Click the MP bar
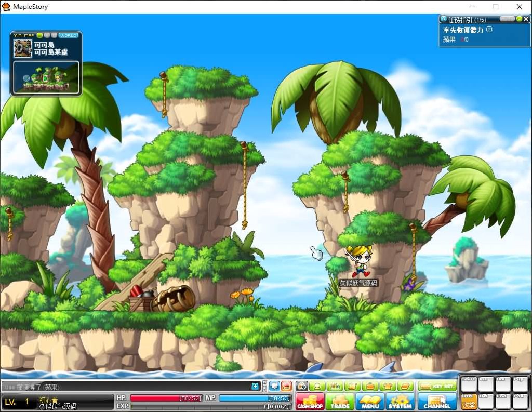The width and height of the screenshot is (532, 412). [255, 398]
